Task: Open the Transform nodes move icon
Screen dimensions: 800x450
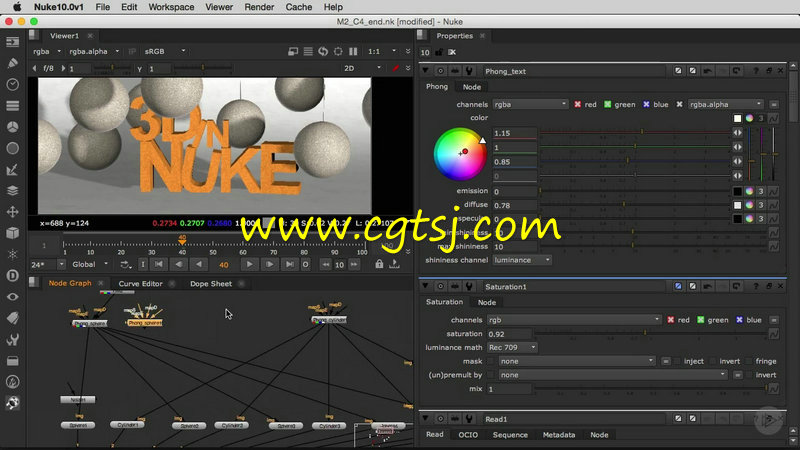Action: coord(13,212)
